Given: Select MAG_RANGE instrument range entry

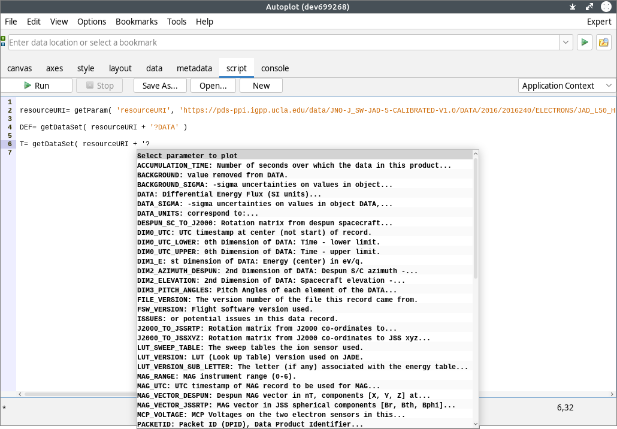Looking at the screenshot, I should (305, 376).
